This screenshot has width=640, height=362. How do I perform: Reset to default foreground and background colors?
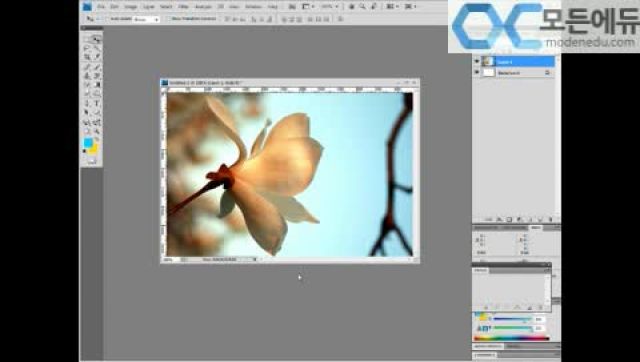(84, 151)
